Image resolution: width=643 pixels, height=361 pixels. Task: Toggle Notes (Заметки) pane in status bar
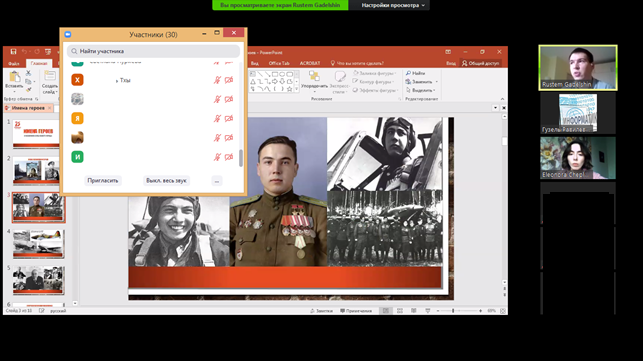point(322,311)
